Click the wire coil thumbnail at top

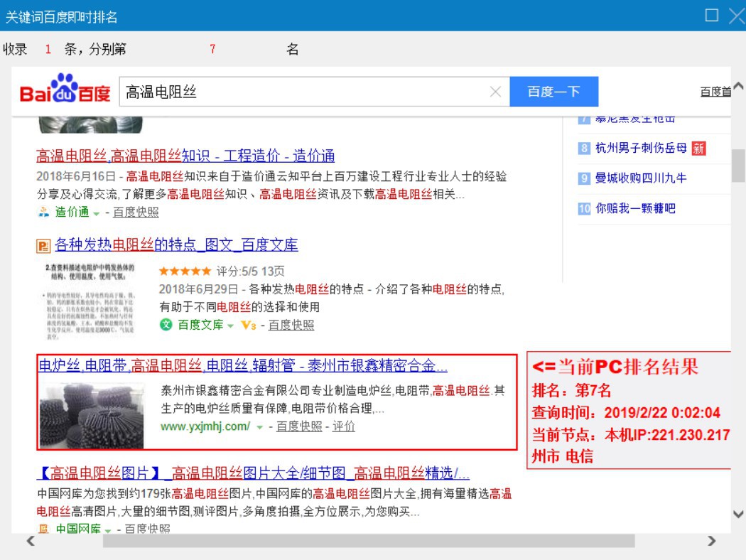90,124
